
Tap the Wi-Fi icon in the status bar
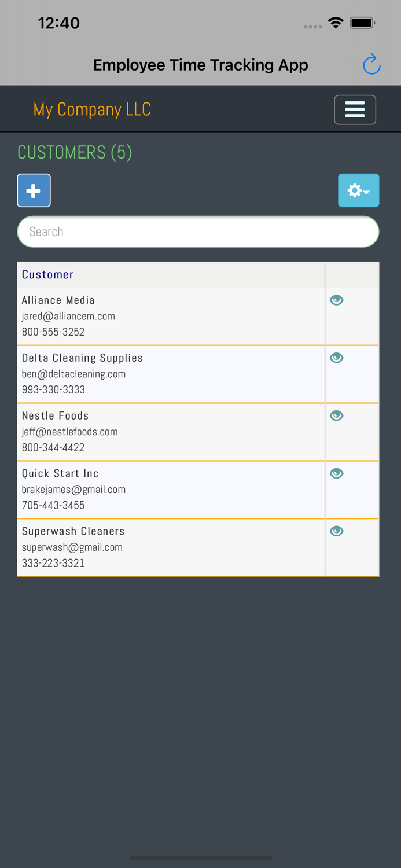[337, 23]
